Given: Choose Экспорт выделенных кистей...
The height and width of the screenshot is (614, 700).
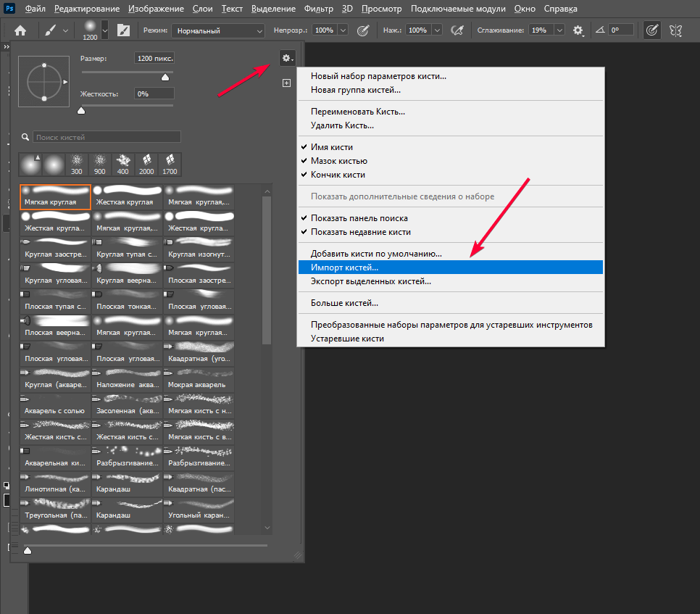Looking at the screenshot, I should coord(451,281).
